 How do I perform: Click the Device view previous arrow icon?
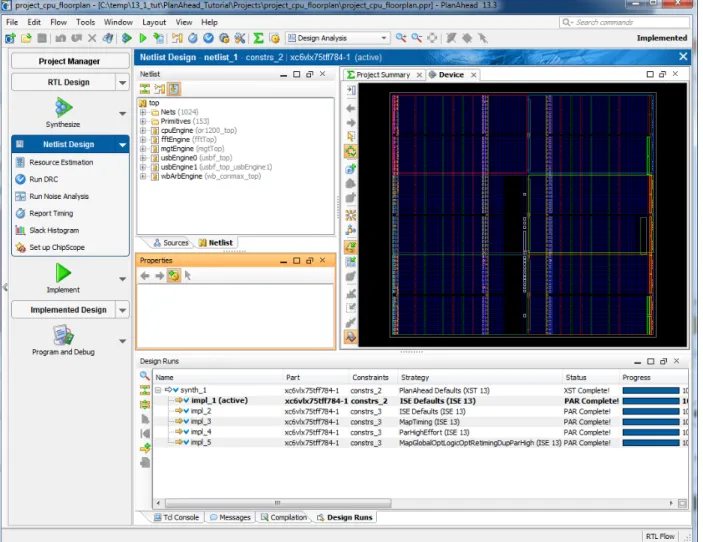pyautogui.click(x=351, y=108)
